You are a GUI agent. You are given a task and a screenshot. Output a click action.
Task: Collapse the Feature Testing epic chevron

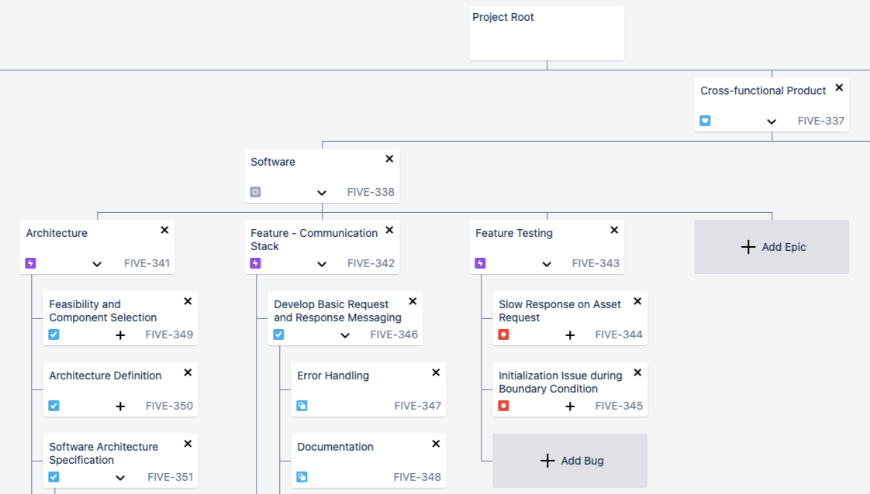(547, 264)
